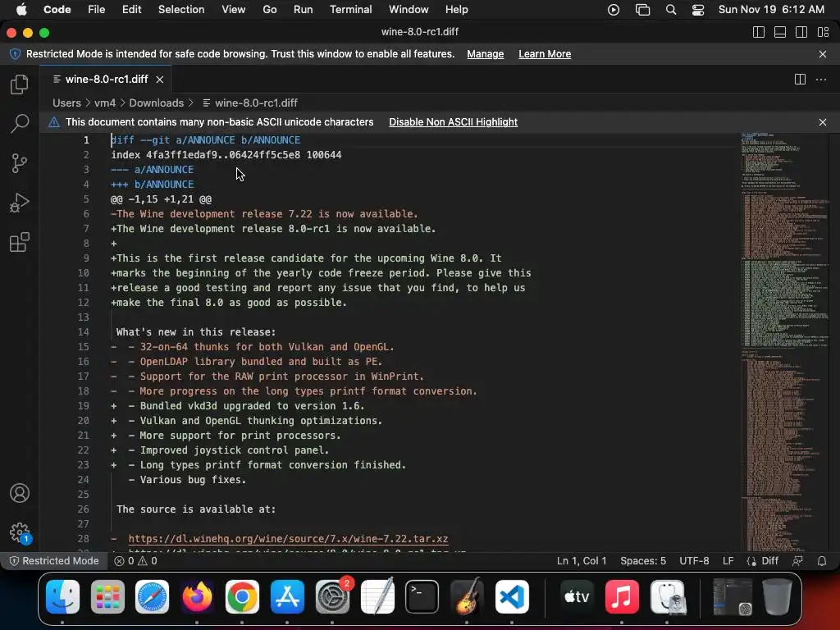Close the wine-8.0-rc1.diff tab
This screenshot has height=630, width=840.
click(160, 80)
